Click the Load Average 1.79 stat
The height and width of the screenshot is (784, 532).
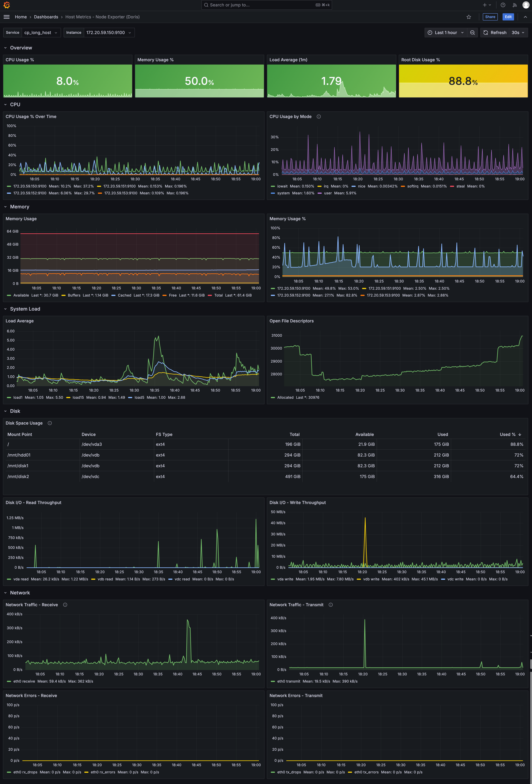tap(331, 81)
